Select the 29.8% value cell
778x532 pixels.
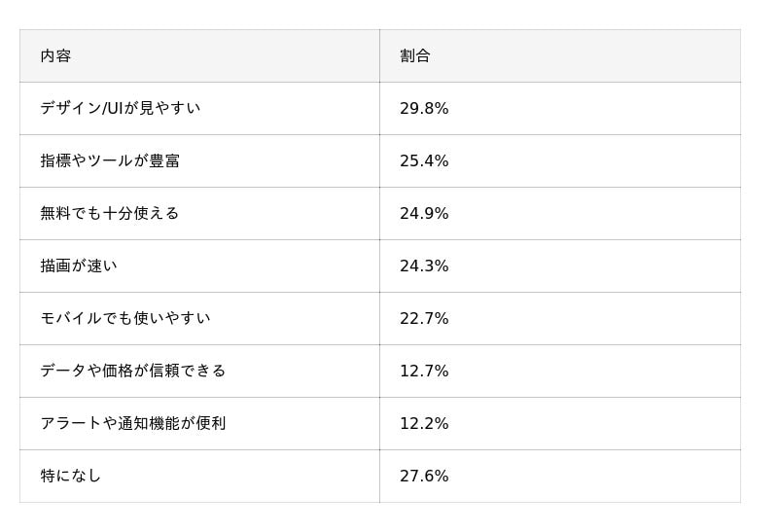point(424,109)
